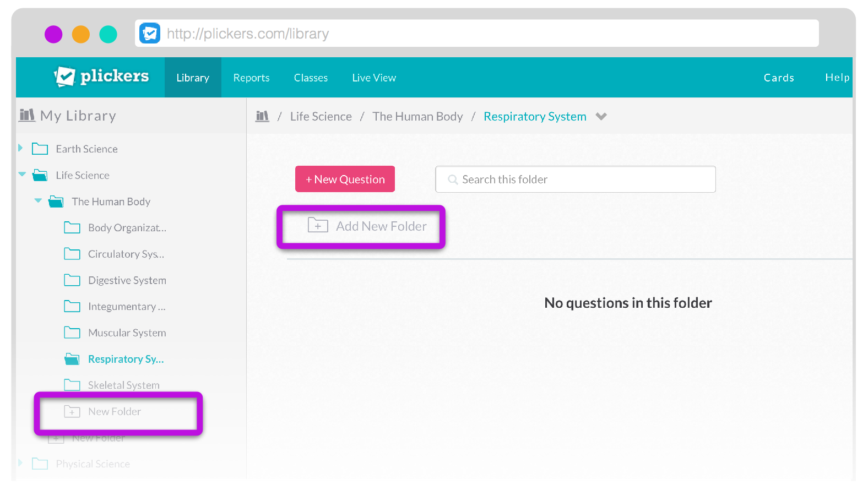The height and width of the screenshot is (501, 868).
Task: Click the Plickers logo in the header
Action: point(101,77)
